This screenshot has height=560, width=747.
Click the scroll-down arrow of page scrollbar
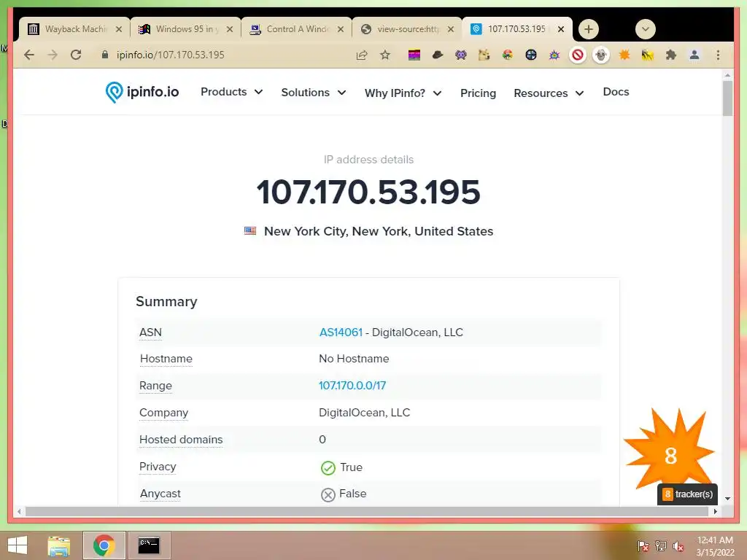click(727, 499)
